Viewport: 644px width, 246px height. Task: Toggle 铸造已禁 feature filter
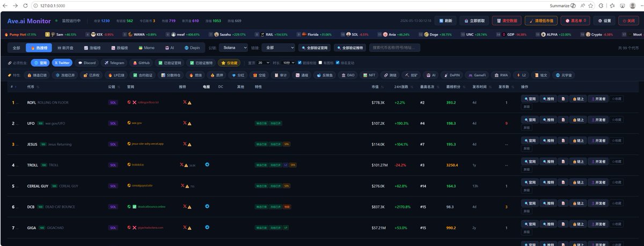tap(38, 75)
